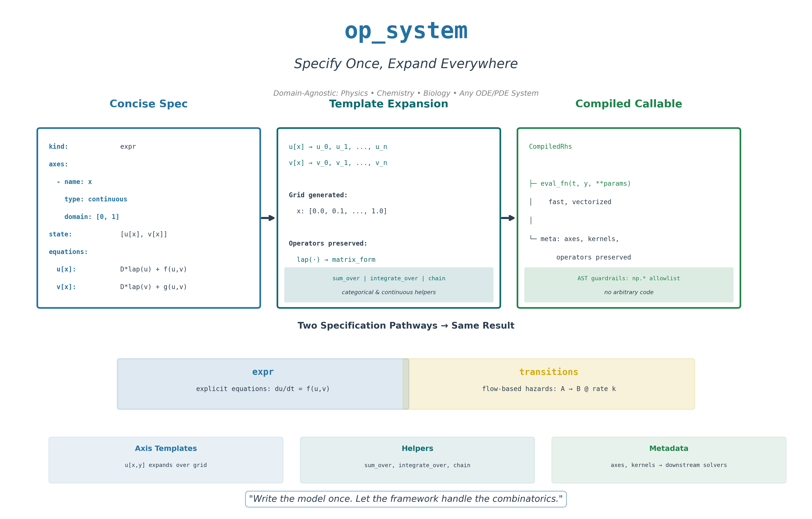The height and width of the screenshot is (519, 812).
Task: Open the Helpers card
Action: point(417,460)
